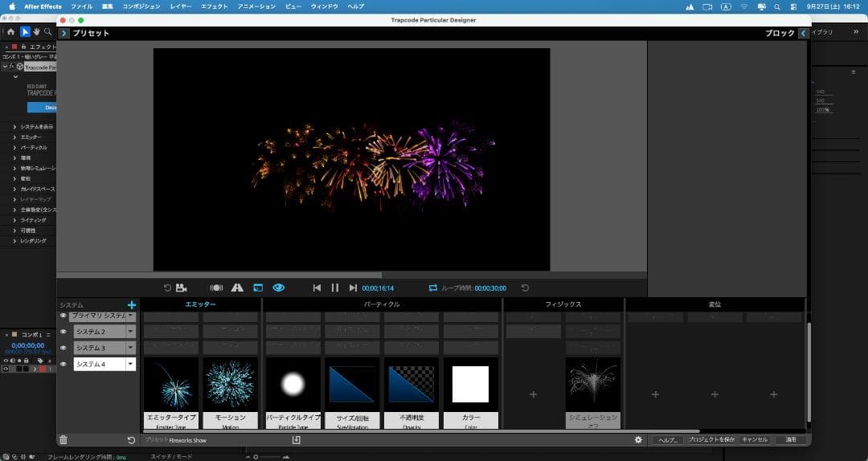Click the camera icon in preview controls

(182, 288)
